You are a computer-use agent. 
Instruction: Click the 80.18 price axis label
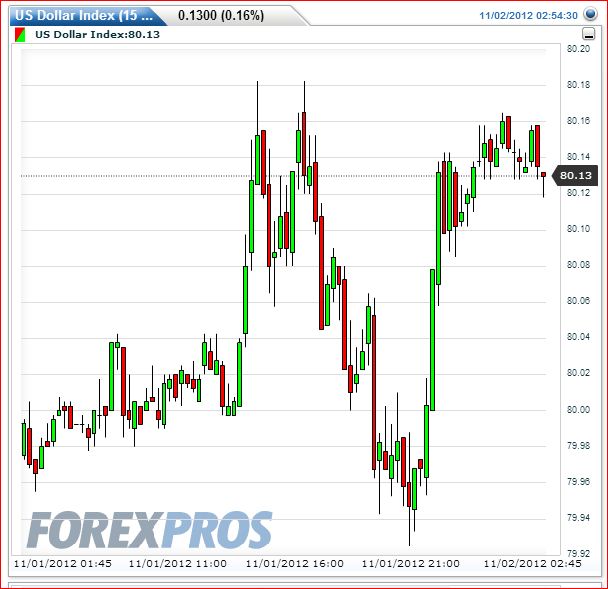click(x=578, y=85)
